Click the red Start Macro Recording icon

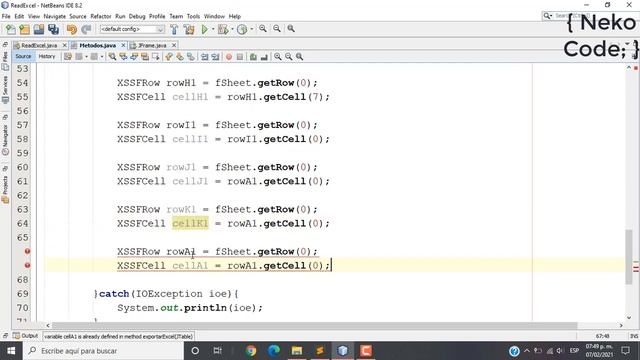click(229, 57)
